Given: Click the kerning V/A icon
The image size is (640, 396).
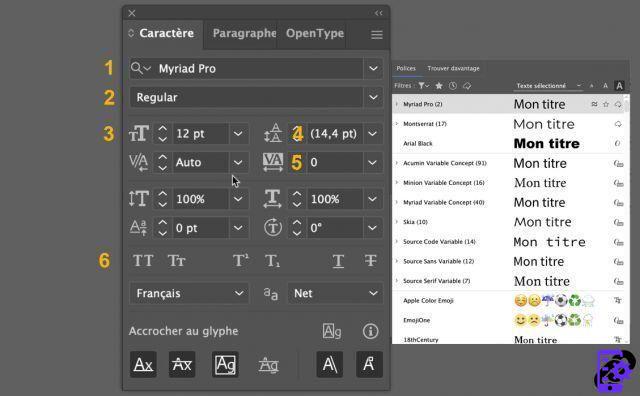Looking at the screenshot, I should click(x=139, y=162).
